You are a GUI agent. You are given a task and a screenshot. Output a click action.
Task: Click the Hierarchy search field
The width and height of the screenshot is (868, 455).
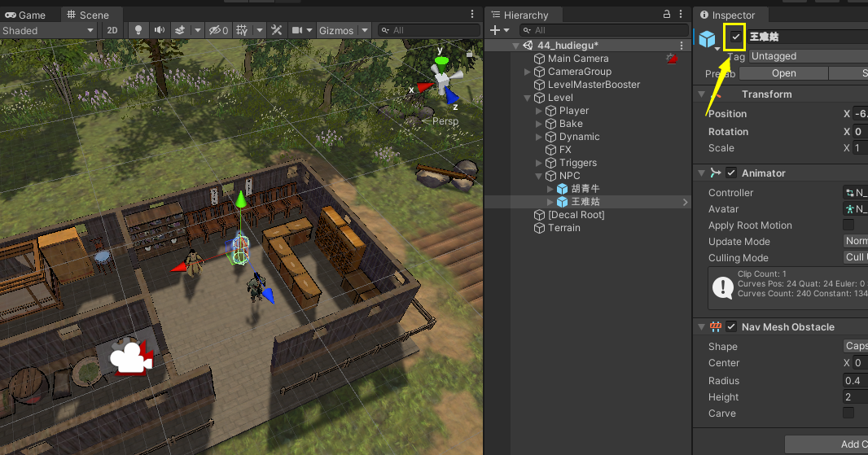click(x=603, y=30)
